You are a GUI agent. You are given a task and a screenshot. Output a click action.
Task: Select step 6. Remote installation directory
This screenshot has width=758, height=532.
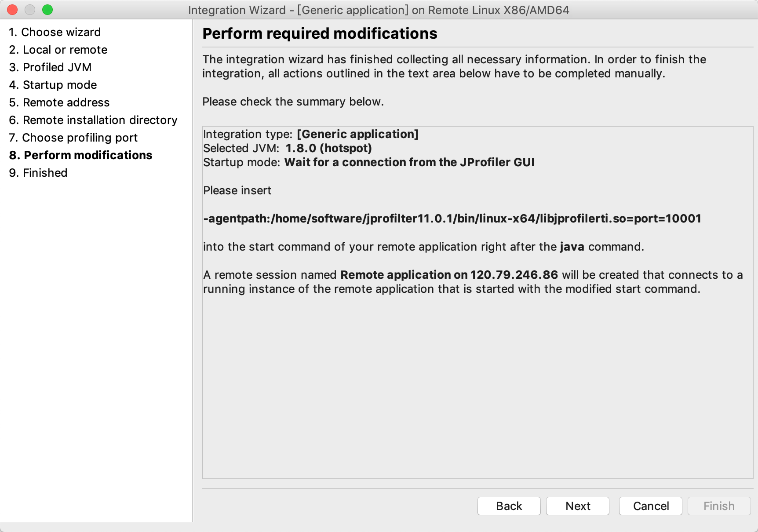[93, 120]
